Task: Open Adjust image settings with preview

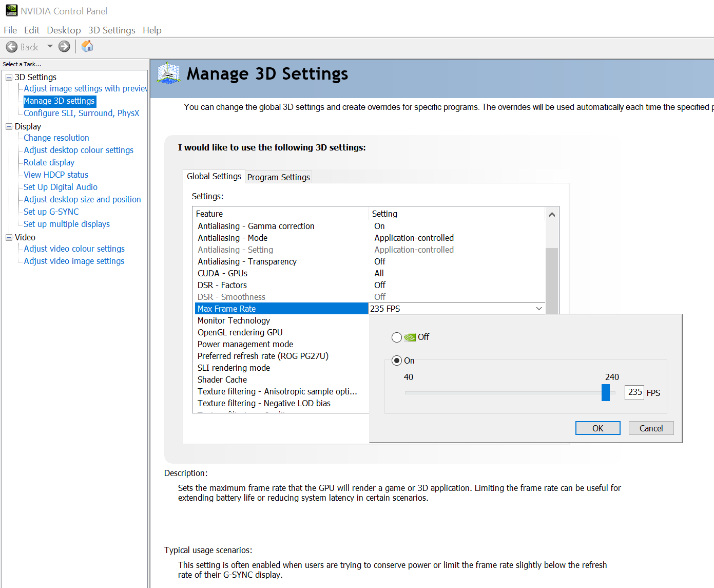Action: click(x=85, y=88)
